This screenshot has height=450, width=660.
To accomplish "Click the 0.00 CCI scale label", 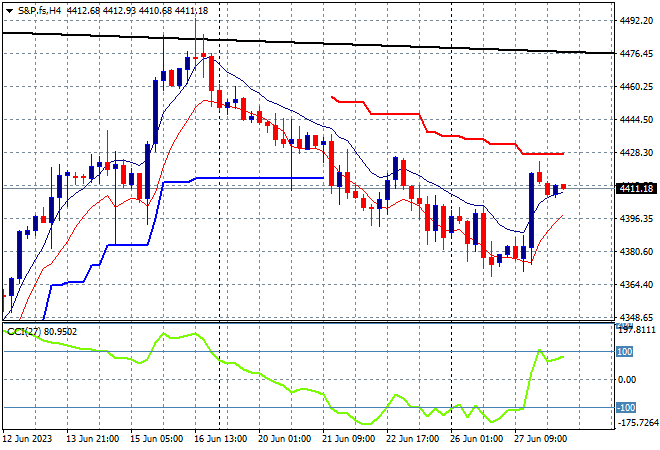I will point(627,380).
